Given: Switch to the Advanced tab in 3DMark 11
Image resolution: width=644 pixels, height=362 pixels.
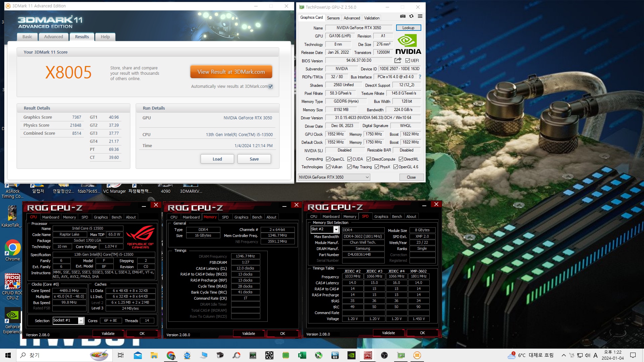Looking at the screenshot, I should [x=53, y=37].
